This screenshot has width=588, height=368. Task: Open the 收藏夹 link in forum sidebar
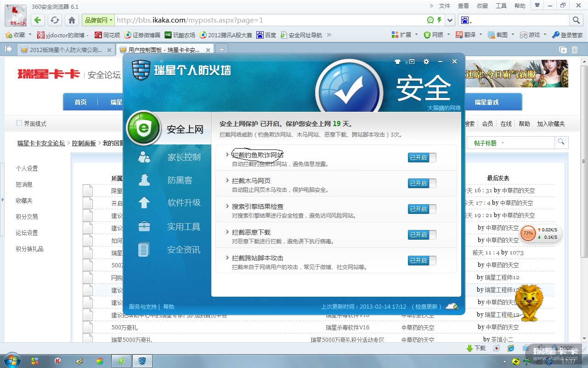(24, 201)
